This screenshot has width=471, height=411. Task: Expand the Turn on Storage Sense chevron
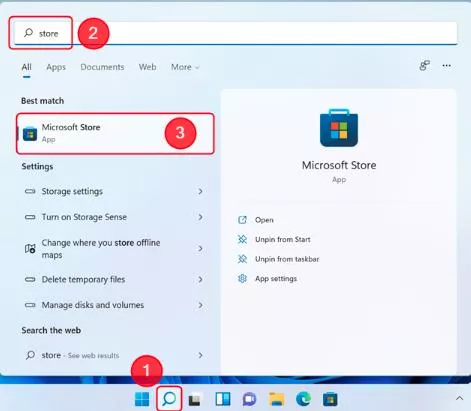[x=200, y=217]
